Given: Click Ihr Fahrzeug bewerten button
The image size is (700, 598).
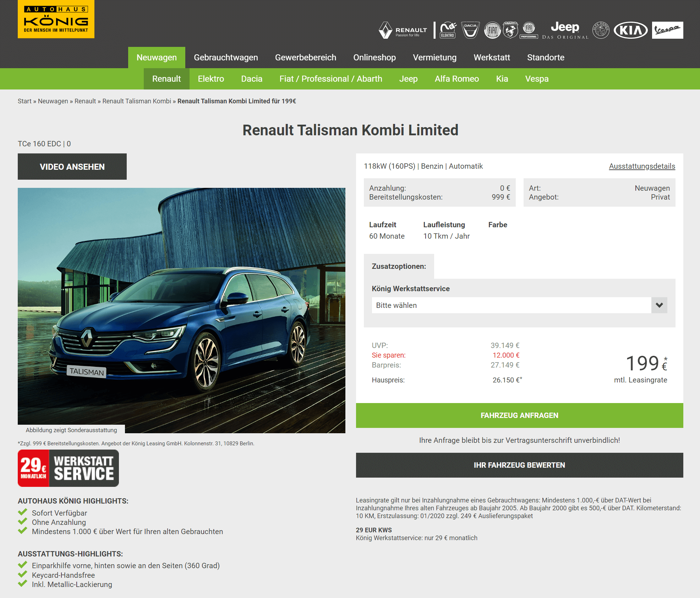Looking at the screenshot, I should coord(519,465).
